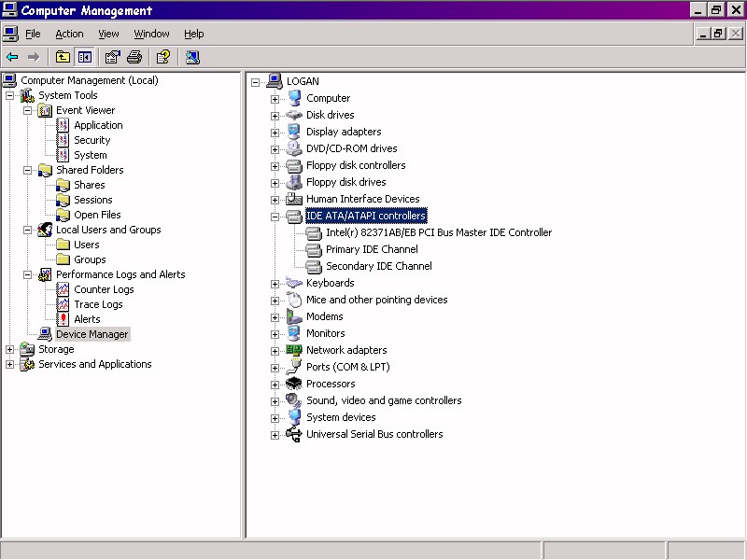Click the Print toolbar icon

point(134,57)
